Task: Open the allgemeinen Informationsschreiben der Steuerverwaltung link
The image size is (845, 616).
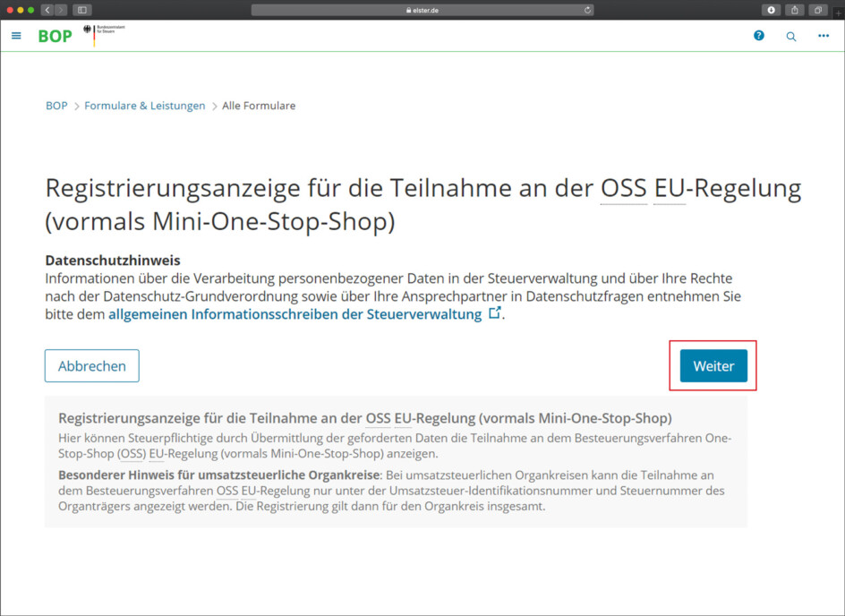Action: click(x=295, y=314)
